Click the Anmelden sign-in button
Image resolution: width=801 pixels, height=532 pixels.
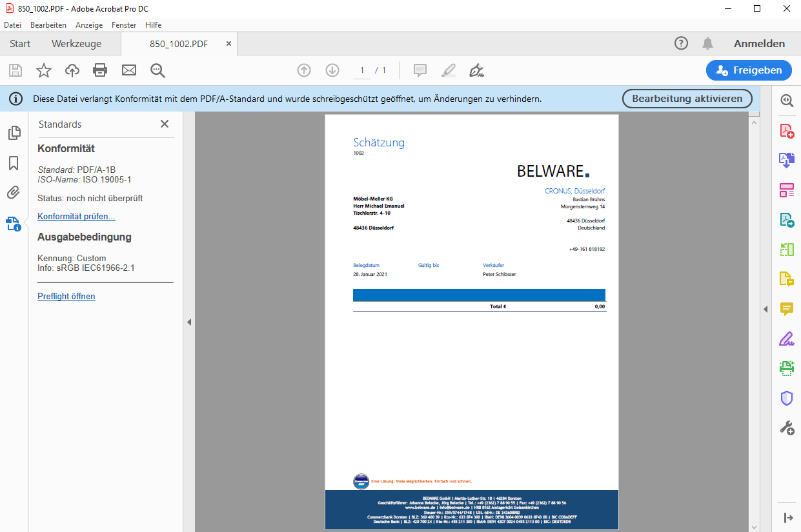(x=760, y=44)
